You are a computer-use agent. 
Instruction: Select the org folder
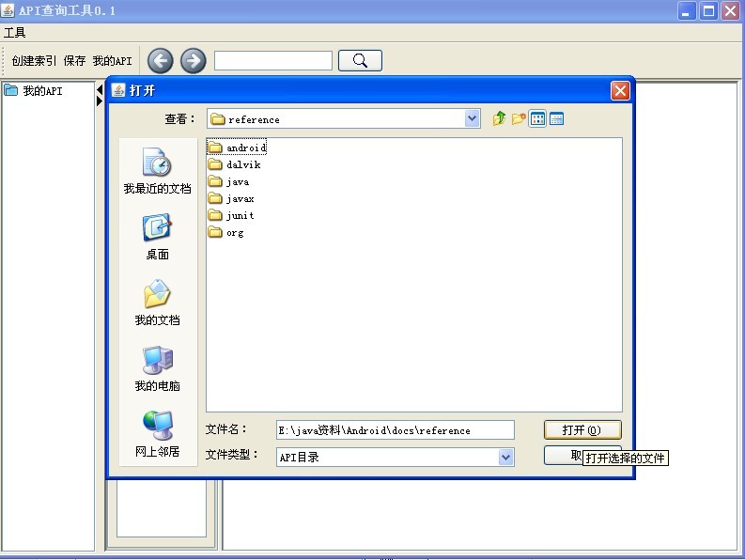click(226, 232)
